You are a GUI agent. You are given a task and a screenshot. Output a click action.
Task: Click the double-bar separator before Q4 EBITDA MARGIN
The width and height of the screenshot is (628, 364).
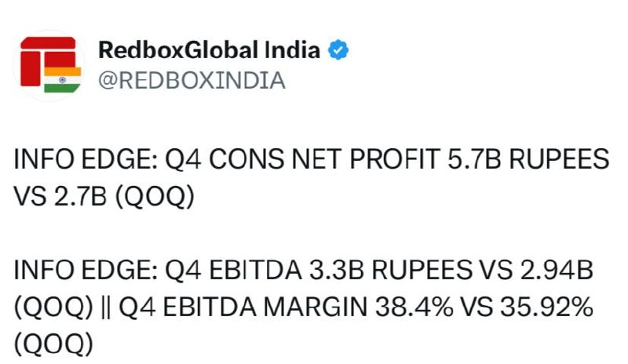pos(106,308)
